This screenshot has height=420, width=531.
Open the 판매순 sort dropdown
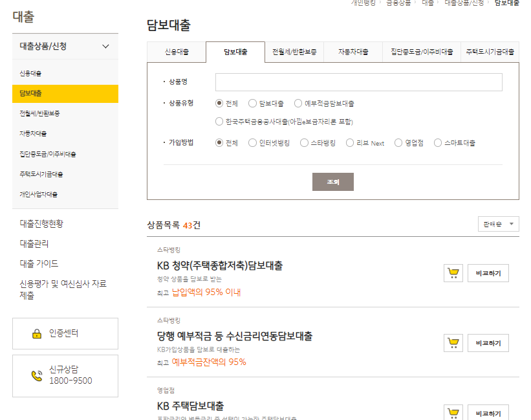point(497,223)
